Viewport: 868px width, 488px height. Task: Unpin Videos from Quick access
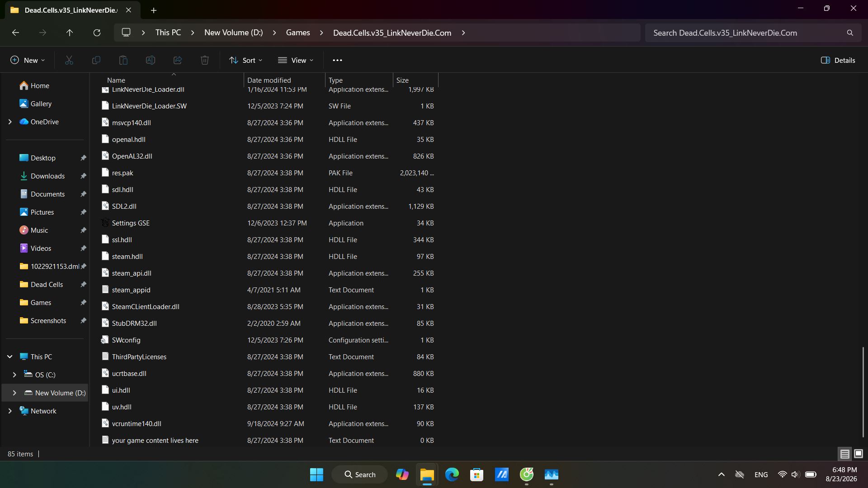pyautogui.click(x=83, y=249)
